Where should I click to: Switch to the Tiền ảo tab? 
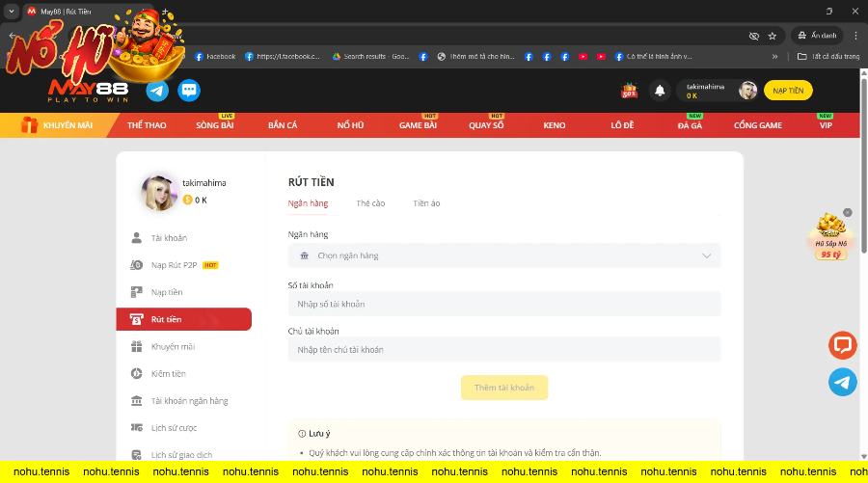coord(426,203)
